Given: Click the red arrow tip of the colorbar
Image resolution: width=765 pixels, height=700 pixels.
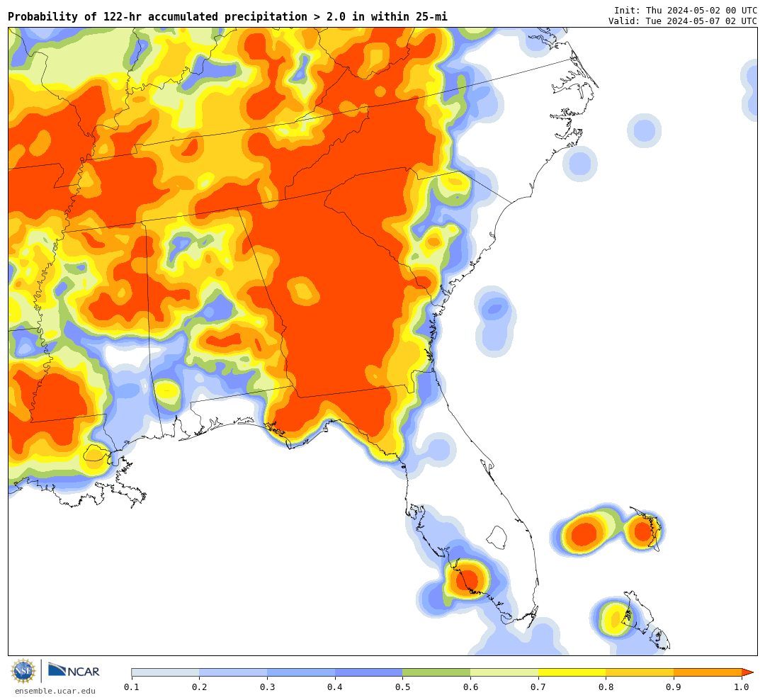Looking at the screenshot, I should coord(747,672).
